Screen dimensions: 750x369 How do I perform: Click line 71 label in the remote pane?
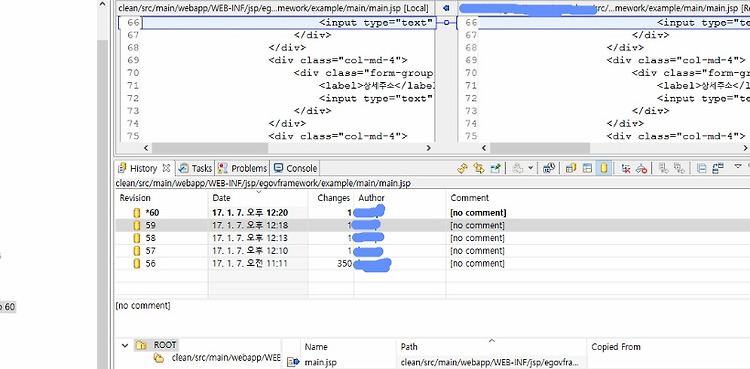click(703, 86)
